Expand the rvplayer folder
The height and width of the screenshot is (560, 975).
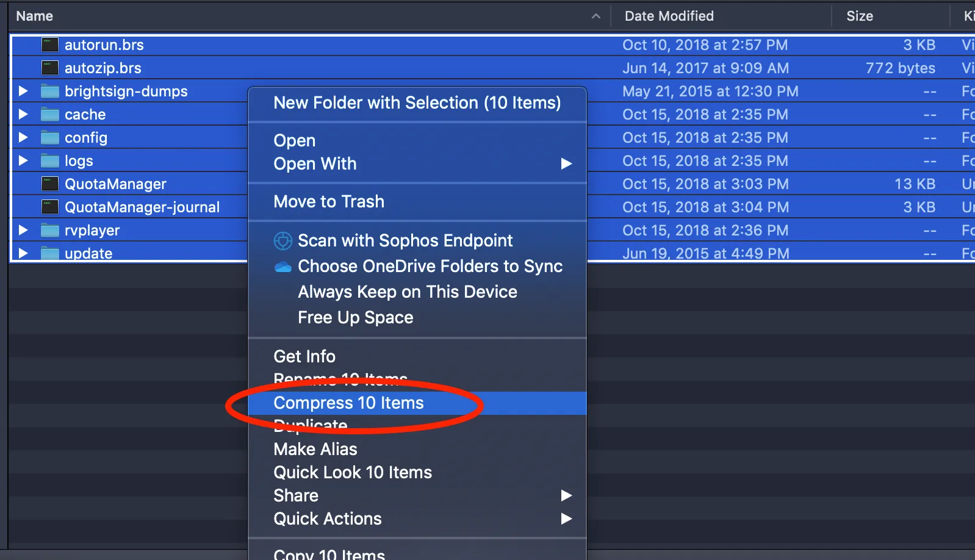(x=23, y=230)
